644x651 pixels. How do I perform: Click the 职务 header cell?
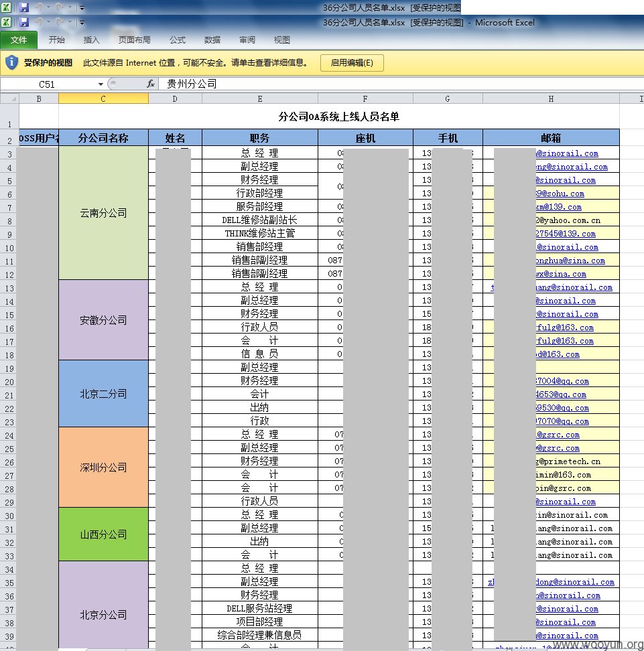click(260, 138)
